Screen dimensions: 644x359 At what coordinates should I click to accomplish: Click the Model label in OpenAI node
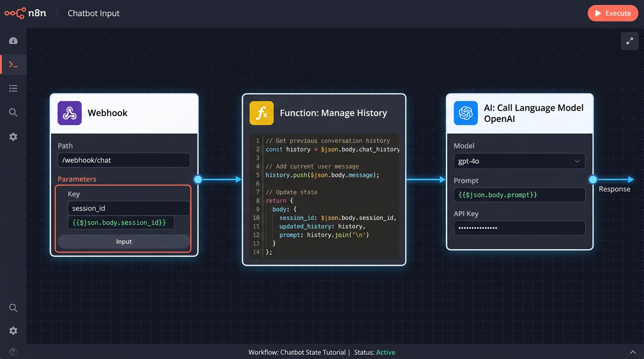tap(464, 146)
